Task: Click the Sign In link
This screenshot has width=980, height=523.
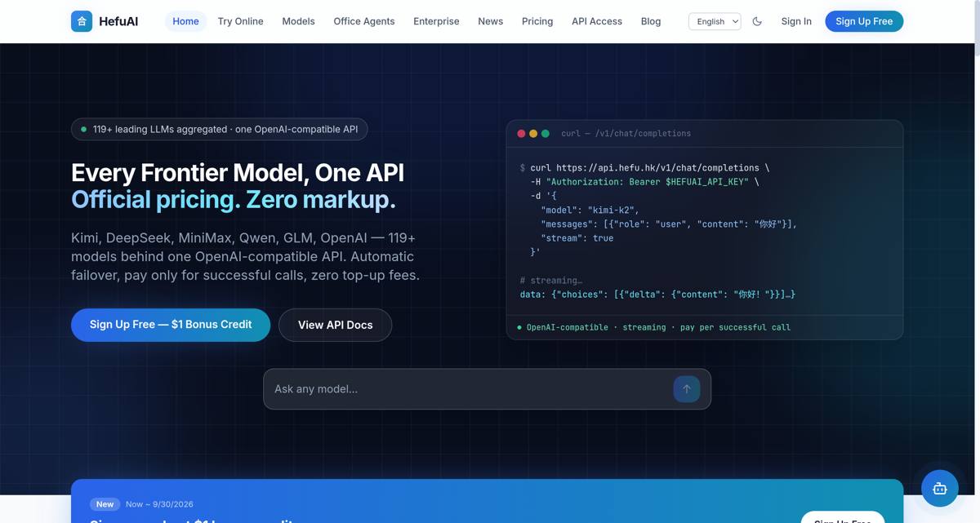Action: [796, 21]
